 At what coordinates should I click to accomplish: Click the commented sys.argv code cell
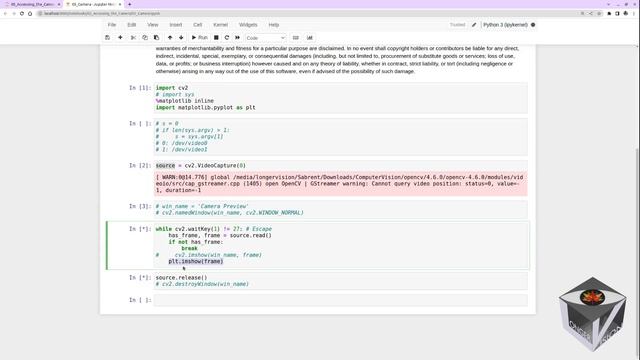pyautogui.click(x=340, y=137)
